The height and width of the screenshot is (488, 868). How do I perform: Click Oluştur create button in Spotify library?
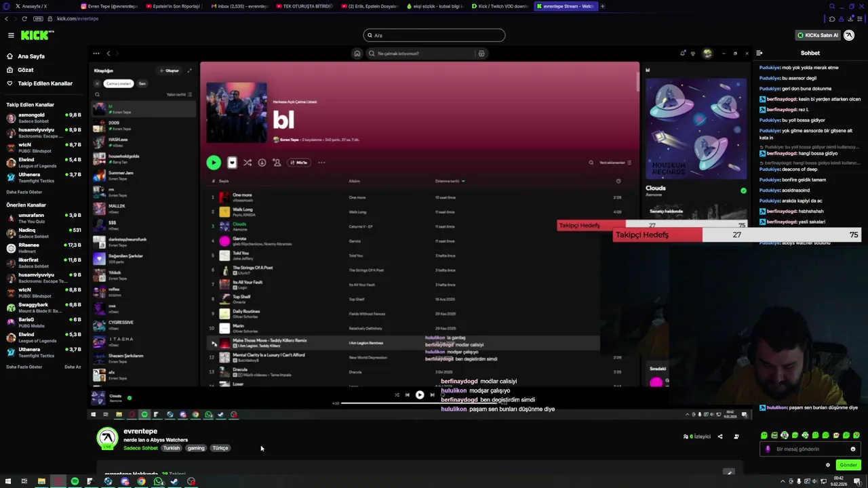tap(170, 70)
